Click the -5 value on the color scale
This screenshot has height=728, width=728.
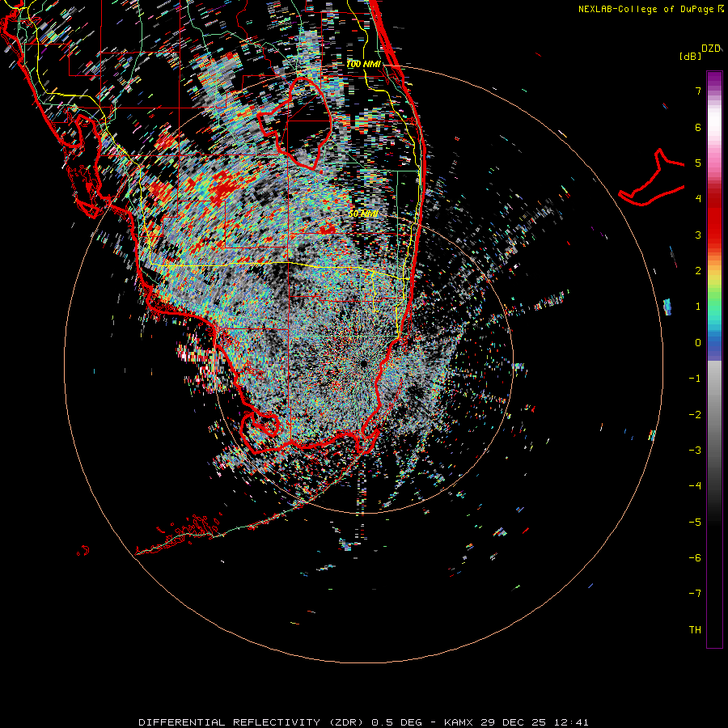pyautogui.click(x=695, y=523)
